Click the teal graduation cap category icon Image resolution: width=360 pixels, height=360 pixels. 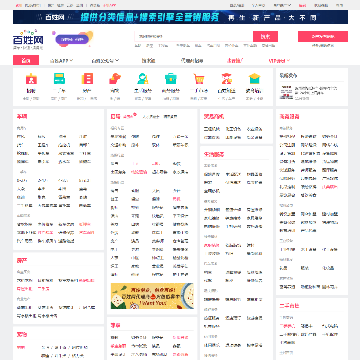click(254, 79)
